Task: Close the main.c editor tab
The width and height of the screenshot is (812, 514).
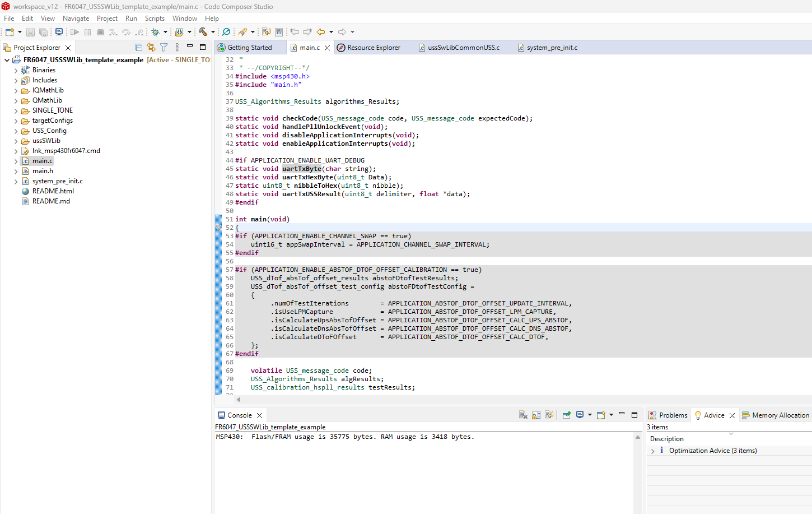Action: 328,48
